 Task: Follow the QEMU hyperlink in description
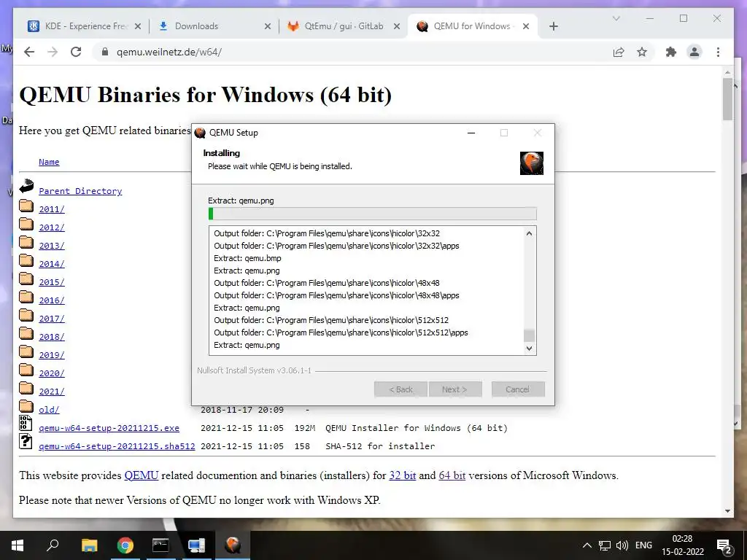141,475
